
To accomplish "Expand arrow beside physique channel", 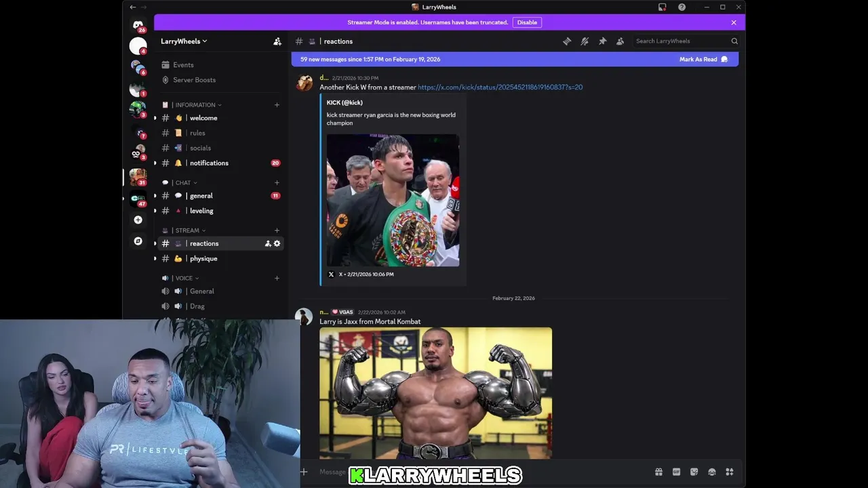I will tap(155, 258).
